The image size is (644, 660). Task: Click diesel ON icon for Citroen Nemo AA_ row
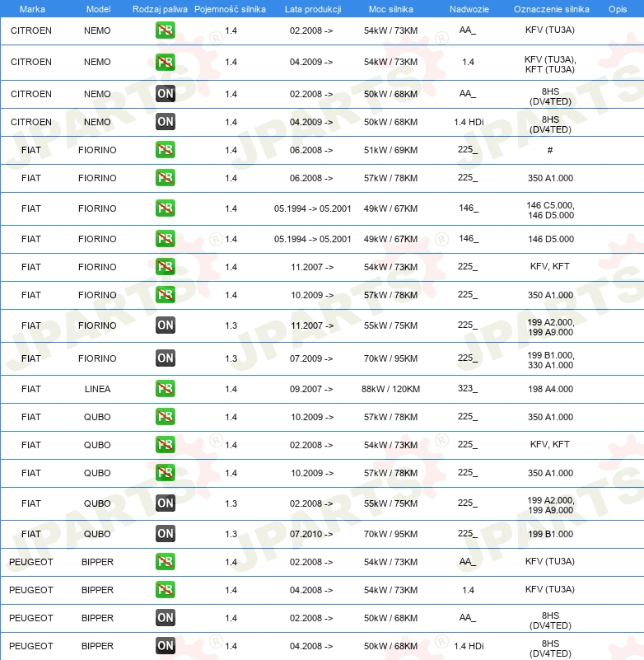165,93
